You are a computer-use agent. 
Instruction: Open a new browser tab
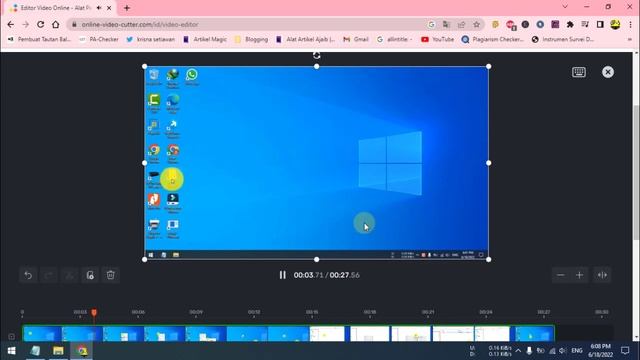click(127, 8)
